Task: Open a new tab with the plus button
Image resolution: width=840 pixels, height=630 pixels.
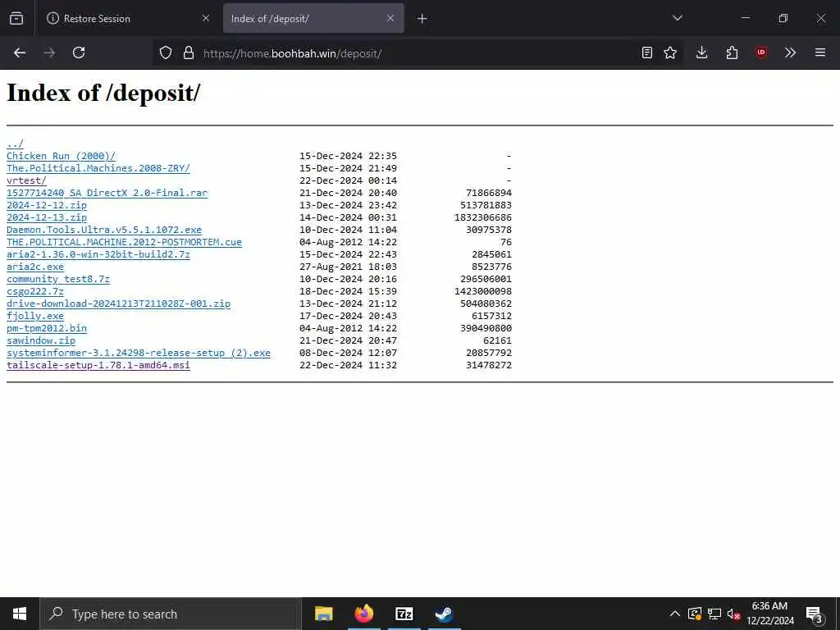Action: tap(422, 19)
